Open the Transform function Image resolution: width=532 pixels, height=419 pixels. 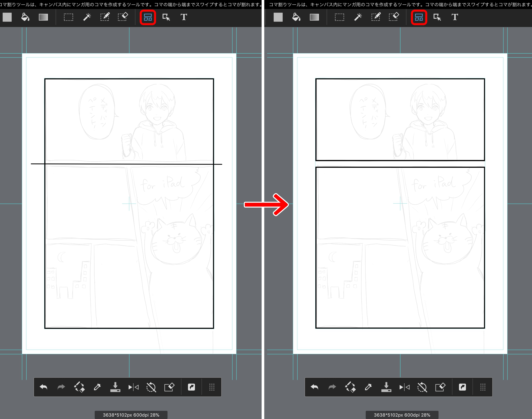(x=80, y=387)
